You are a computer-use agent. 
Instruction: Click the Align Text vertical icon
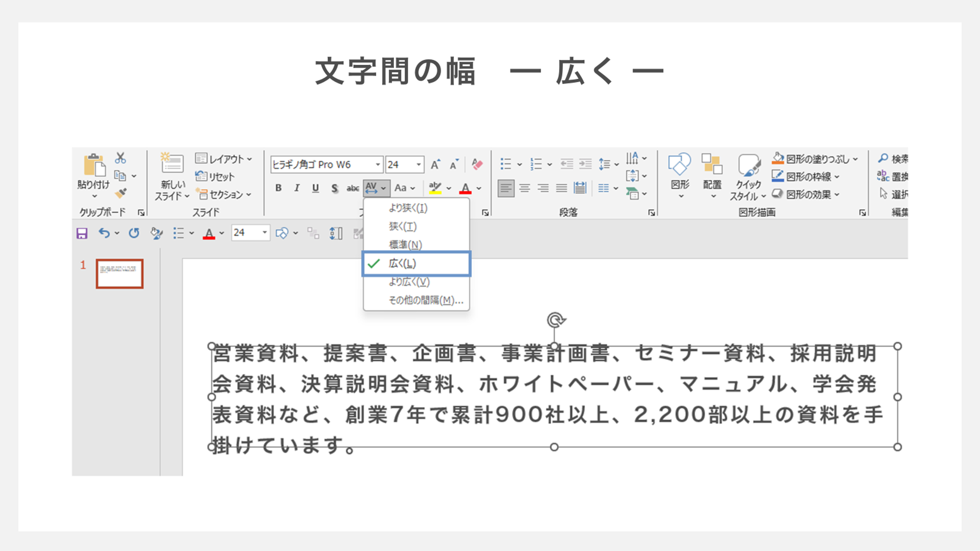tap(632, 176)
